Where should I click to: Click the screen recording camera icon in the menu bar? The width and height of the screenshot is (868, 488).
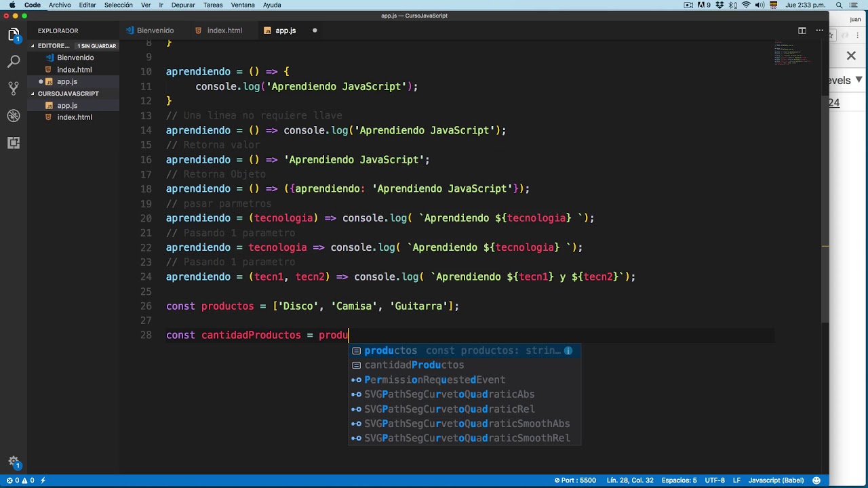[x=688, y=5]
